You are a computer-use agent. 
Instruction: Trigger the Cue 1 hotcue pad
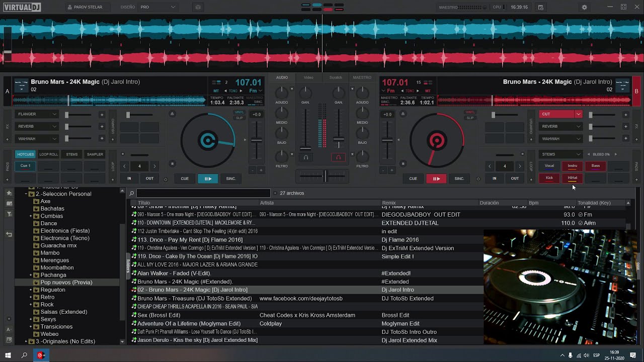26,166
